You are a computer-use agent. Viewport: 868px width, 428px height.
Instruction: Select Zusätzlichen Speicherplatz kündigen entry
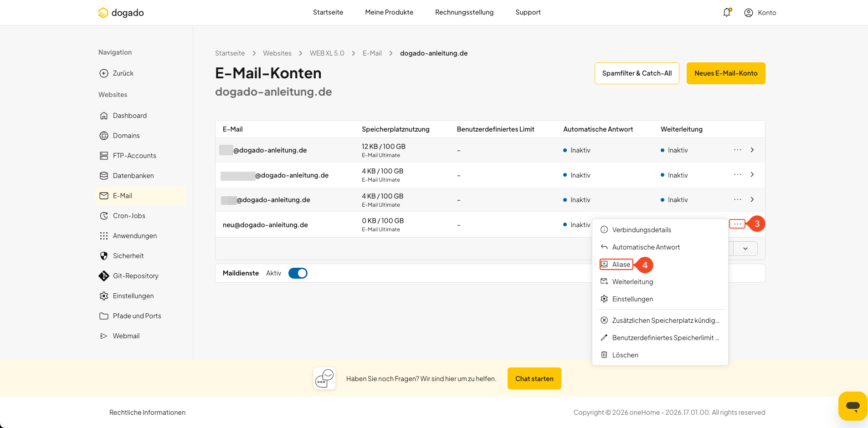coord(660,321)
